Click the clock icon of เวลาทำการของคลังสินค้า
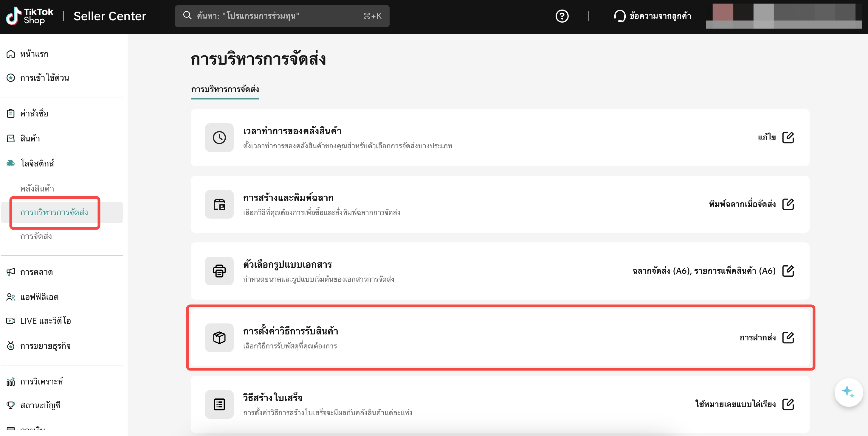The image size is (868, 436). pyautogui.click(x=219, y=137)
